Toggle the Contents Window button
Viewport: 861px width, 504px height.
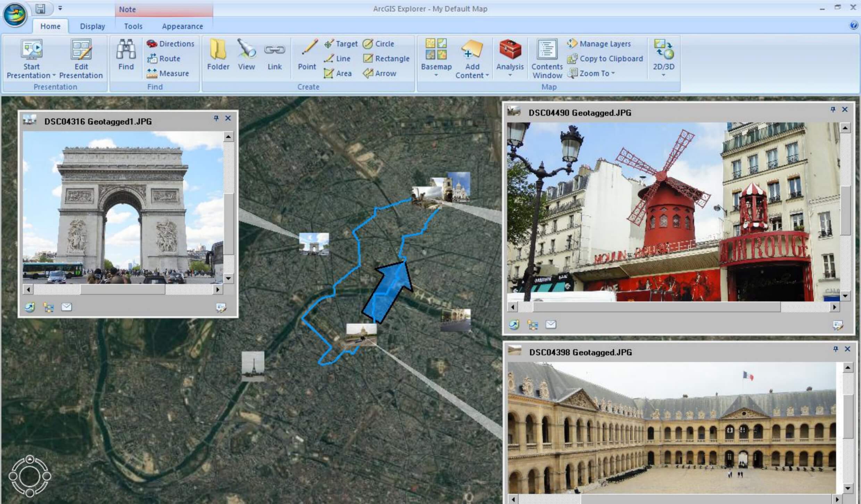pos(547,59)
